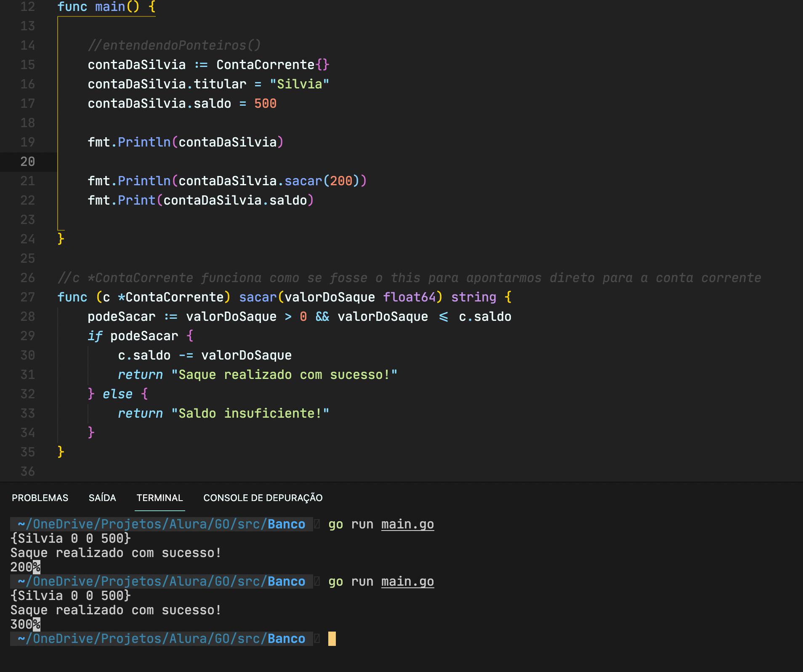Click "Saque realizado com sucesso!" string on line 31

tap(284, 375)
